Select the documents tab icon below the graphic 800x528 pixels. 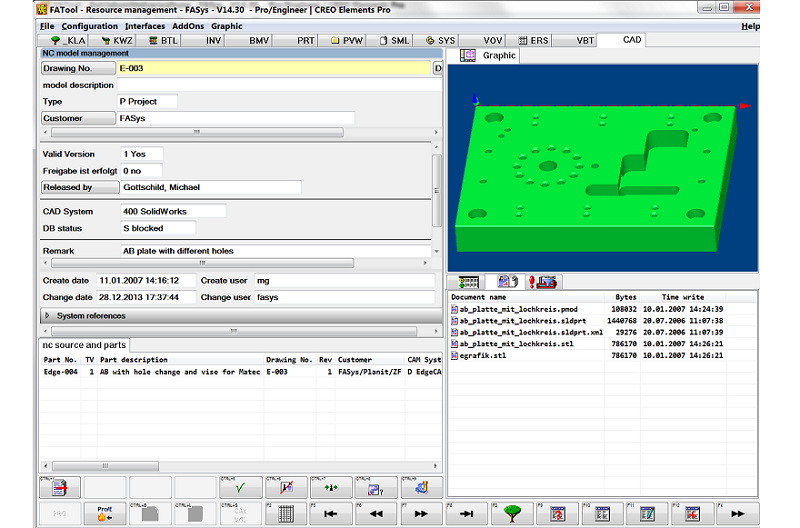tap(506, 283)
